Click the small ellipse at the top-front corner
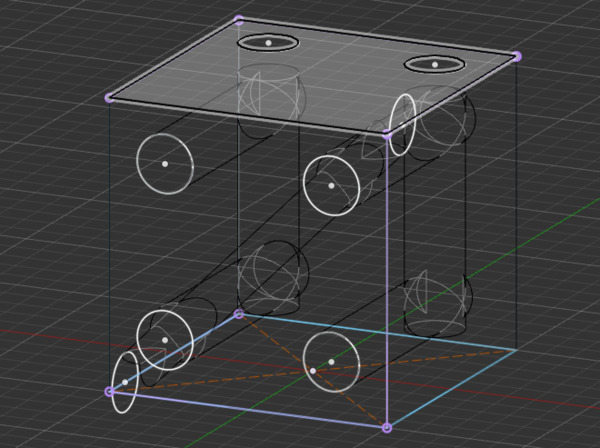 click(x=402, y=124)
